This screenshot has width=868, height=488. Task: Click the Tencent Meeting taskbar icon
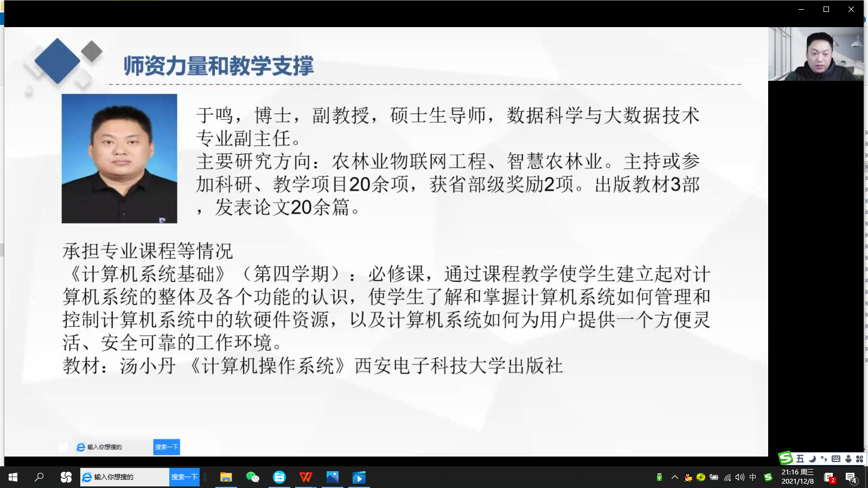(x=279, y=477)
